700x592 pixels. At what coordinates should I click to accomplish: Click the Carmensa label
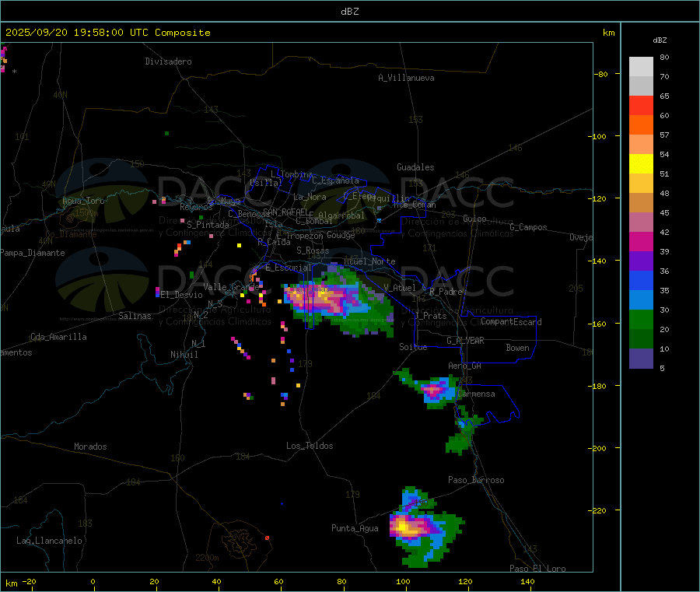[477, 394]
